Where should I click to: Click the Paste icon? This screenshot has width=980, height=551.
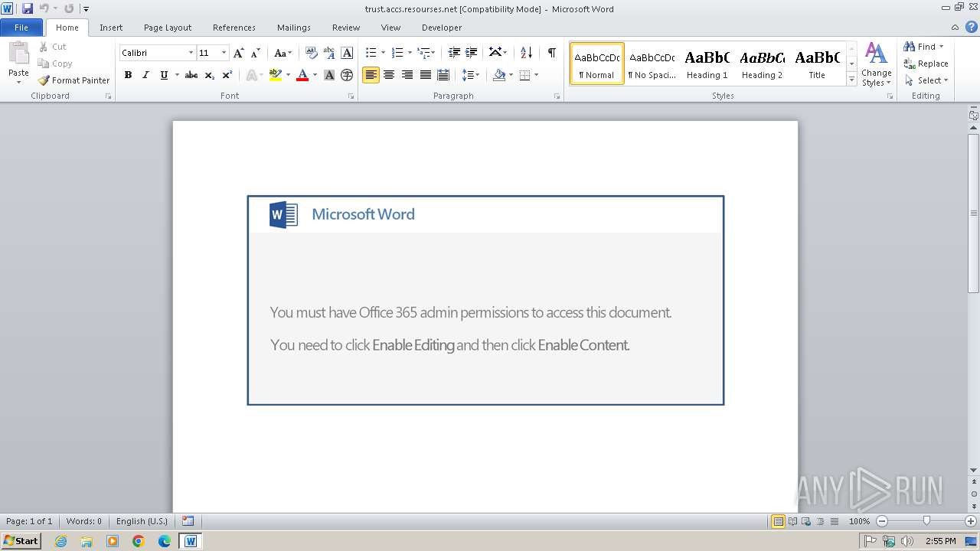pos(18,54)
